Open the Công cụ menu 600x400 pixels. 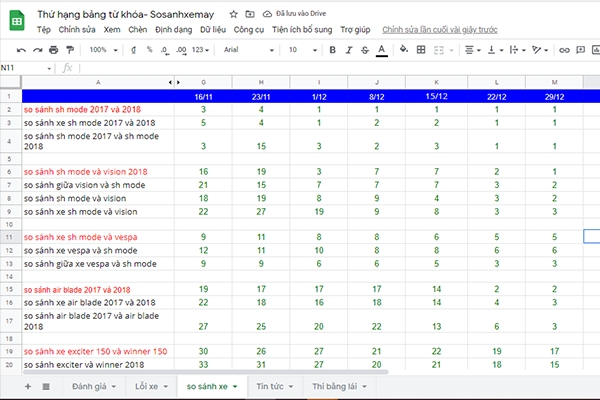[x=249, y=30]
